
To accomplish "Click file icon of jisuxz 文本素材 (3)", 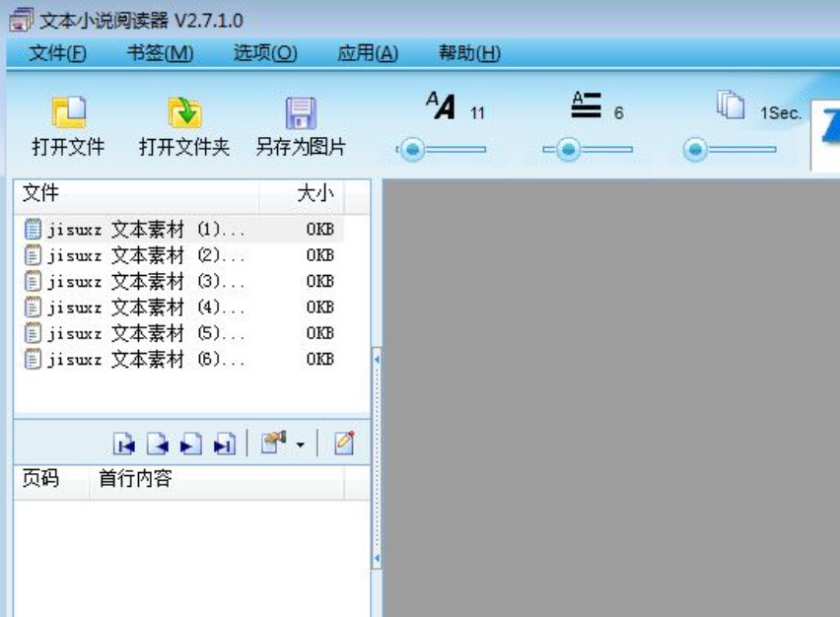I will click(x=33, y=281).
